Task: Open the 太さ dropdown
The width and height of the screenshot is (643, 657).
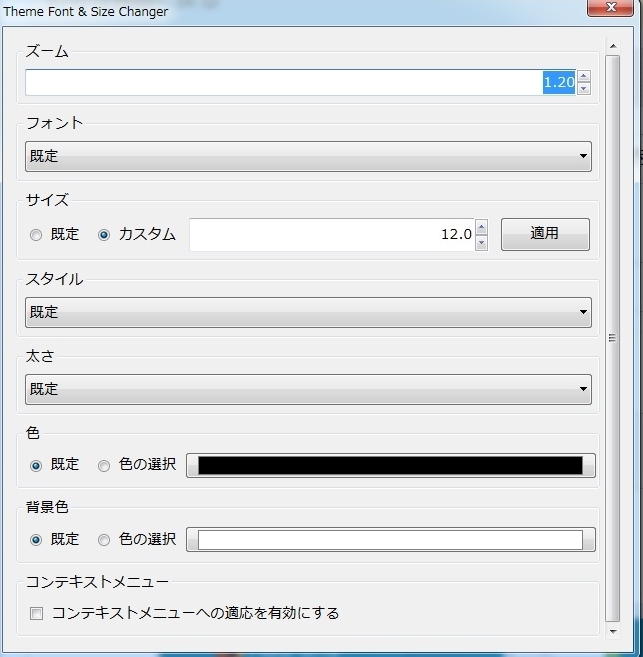Action: [x=308, y=389]
